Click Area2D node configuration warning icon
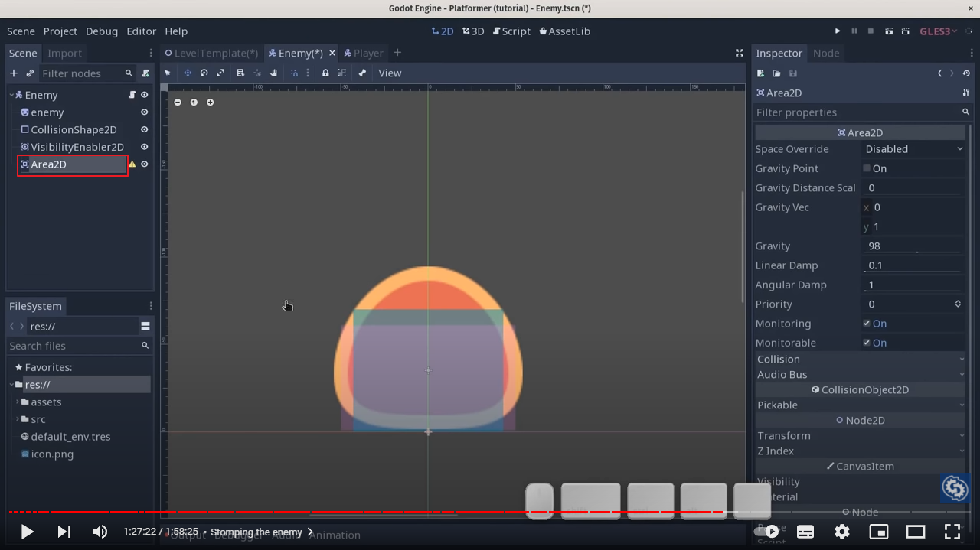 coord(132,164)
